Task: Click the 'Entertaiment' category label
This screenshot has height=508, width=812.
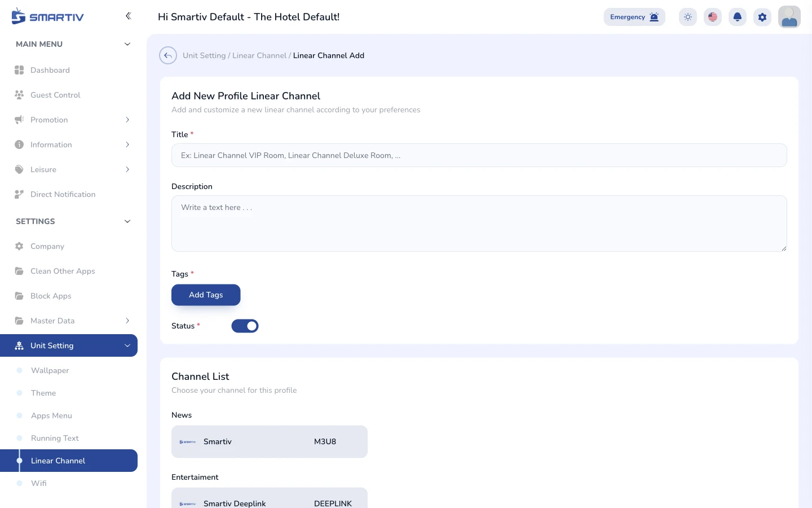Action: point(195,477)
